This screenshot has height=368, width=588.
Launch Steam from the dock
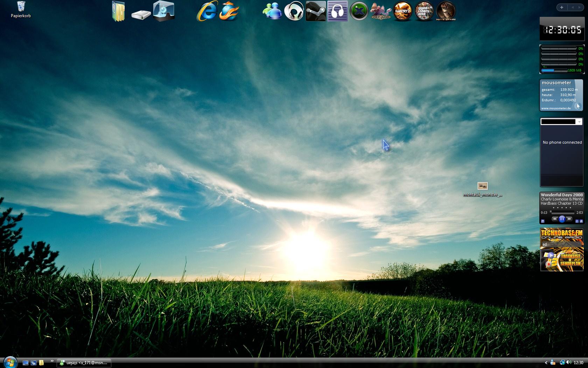point(316,11)
